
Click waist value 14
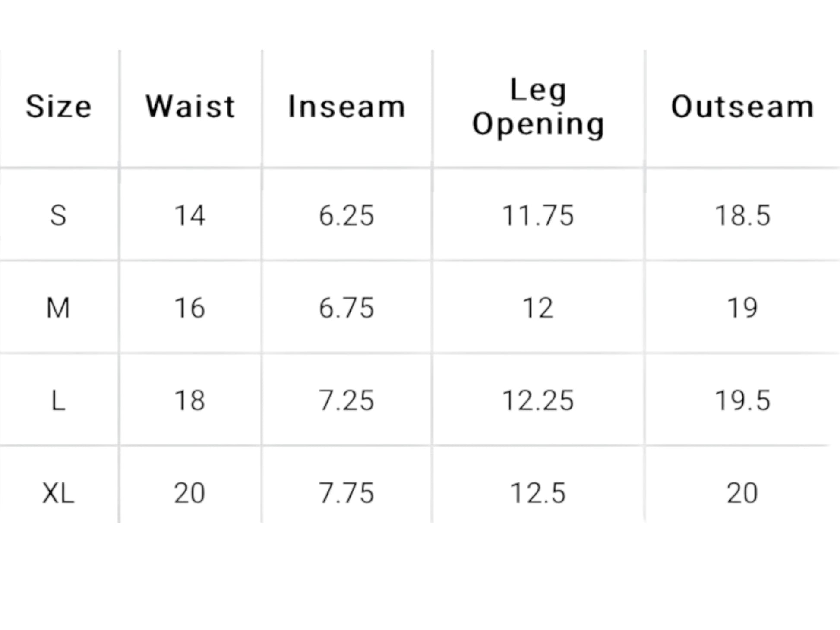click(189, 215)
